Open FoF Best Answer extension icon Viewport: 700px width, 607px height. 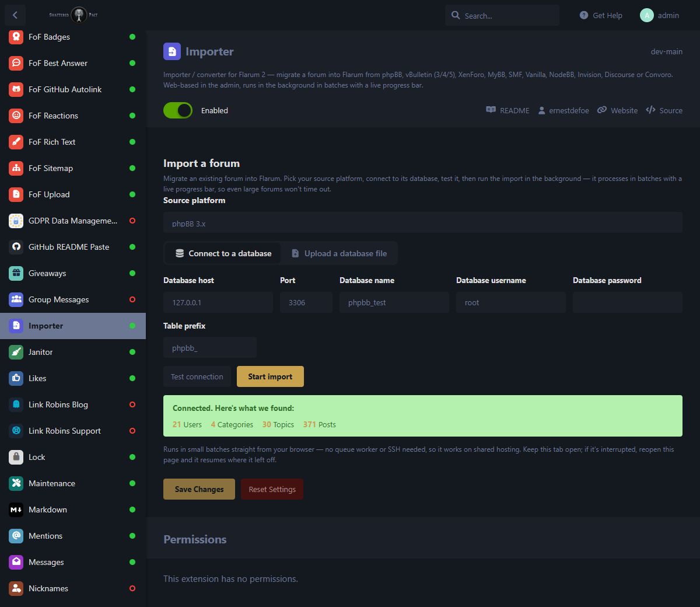pyautogui.click(x=16, y=63)
